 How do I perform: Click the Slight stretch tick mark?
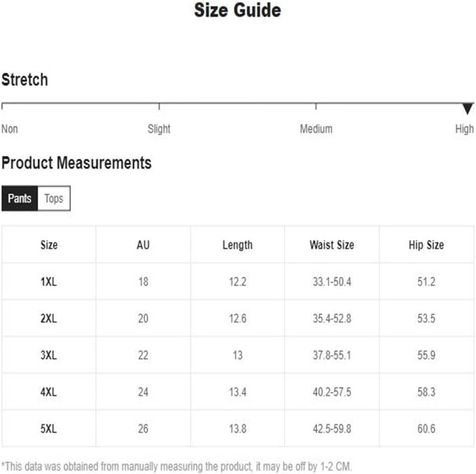point(159,106)
